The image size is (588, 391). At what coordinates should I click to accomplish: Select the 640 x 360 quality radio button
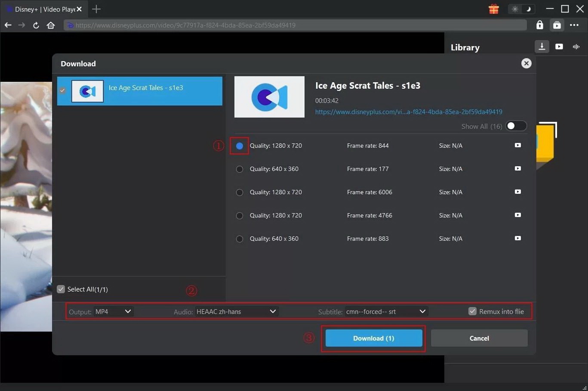point(239,169)
